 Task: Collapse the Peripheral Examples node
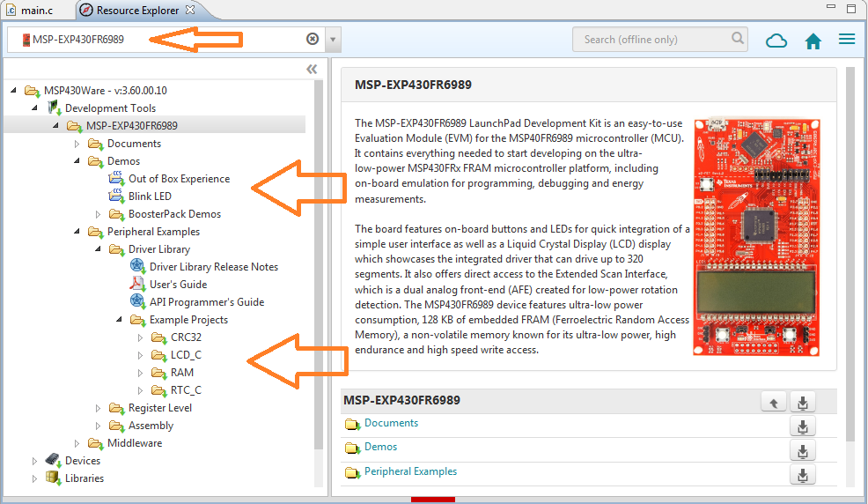77,232
